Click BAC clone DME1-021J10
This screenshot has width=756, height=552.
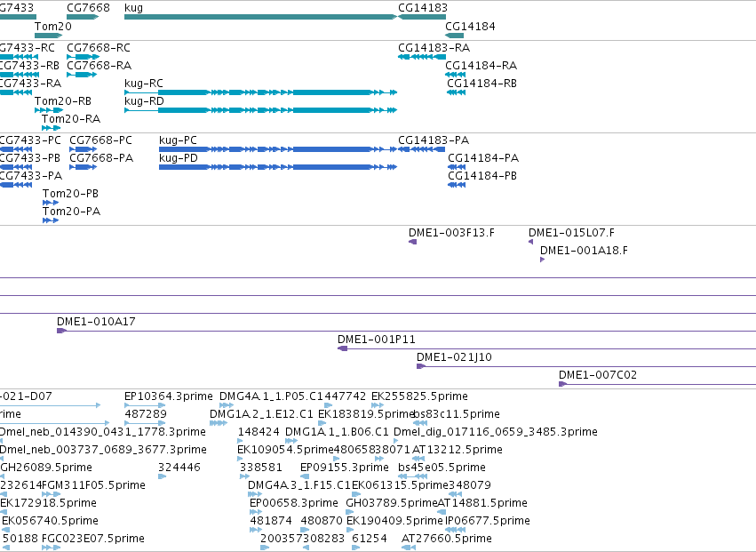click(586, 366)
